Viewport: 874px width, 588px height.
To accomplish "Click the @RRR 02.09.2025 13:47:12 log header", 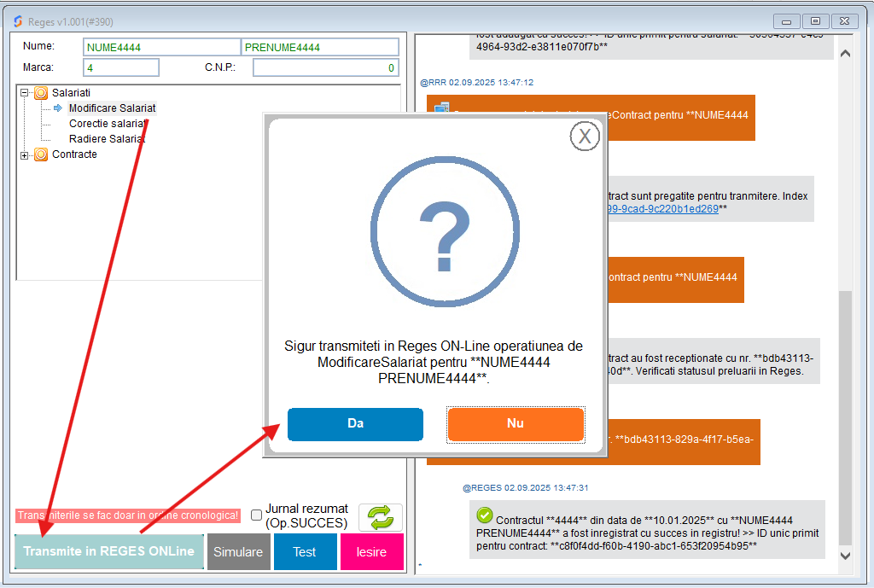I will tap(476, 83).
